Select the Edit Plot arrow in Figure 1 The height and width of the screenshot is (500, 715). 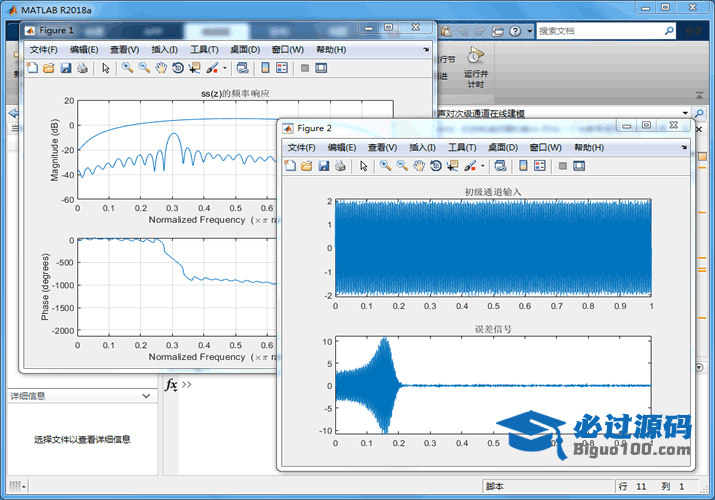click(106, 68)
